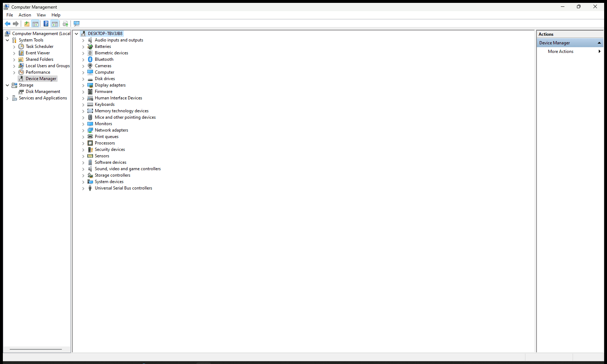This screenshot has height=364, width=607.
Task: Open the File menu
Action: coord(10,15)
